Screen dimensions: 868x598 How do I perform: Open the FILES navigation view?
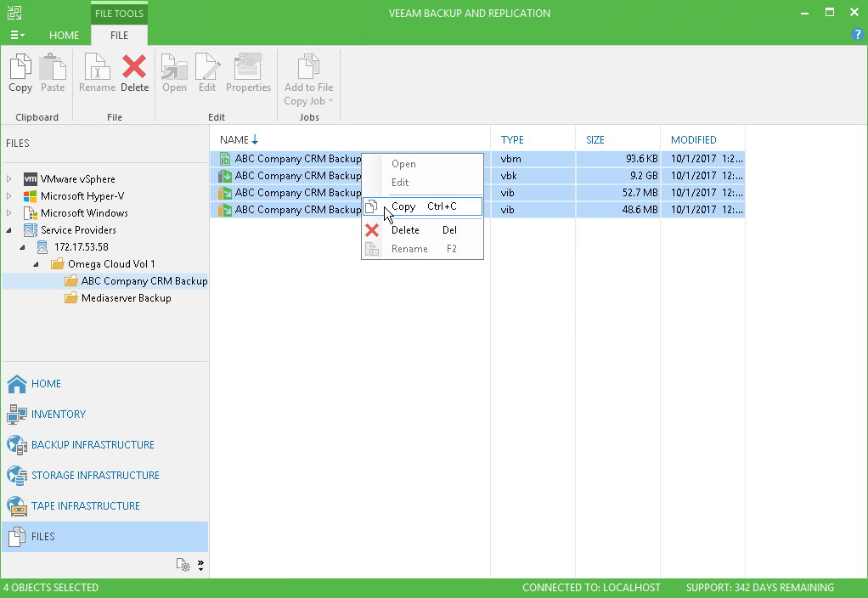105,537
